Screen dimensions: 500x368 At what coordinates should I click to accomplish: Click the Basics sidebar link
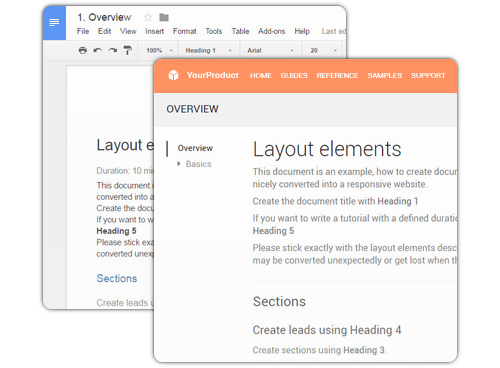198,164
